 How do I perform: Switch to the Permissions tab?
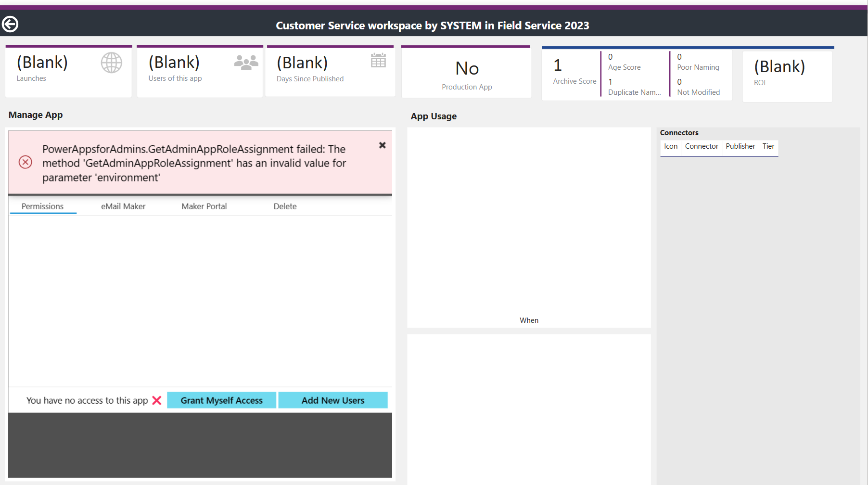tap(42, 206)
